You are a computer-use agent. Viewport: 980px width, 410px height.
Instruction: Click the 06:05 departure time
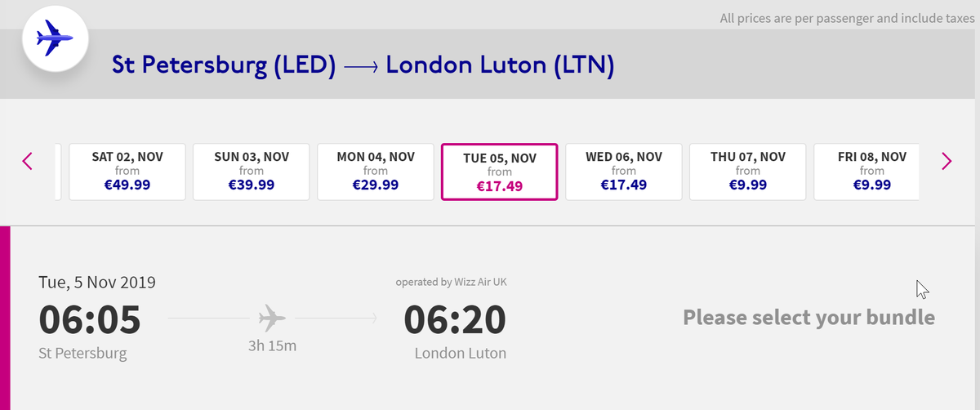(90, 319)
